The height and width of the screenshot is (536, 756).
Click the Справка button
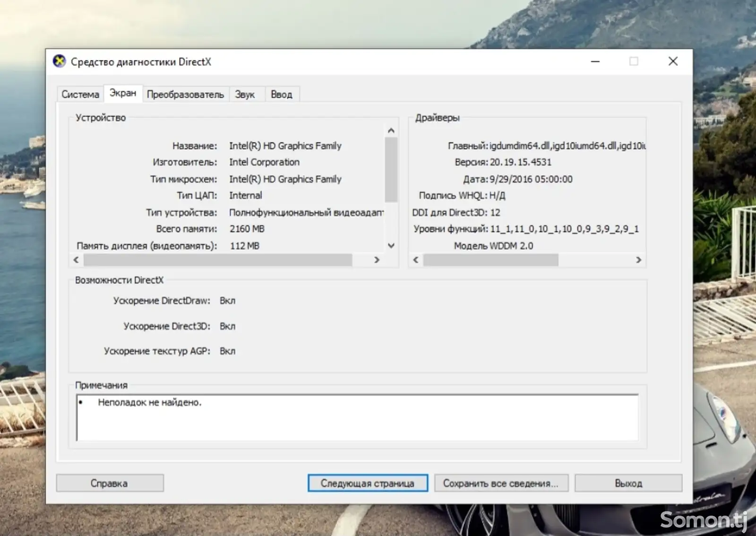click(x=110, y=483)
